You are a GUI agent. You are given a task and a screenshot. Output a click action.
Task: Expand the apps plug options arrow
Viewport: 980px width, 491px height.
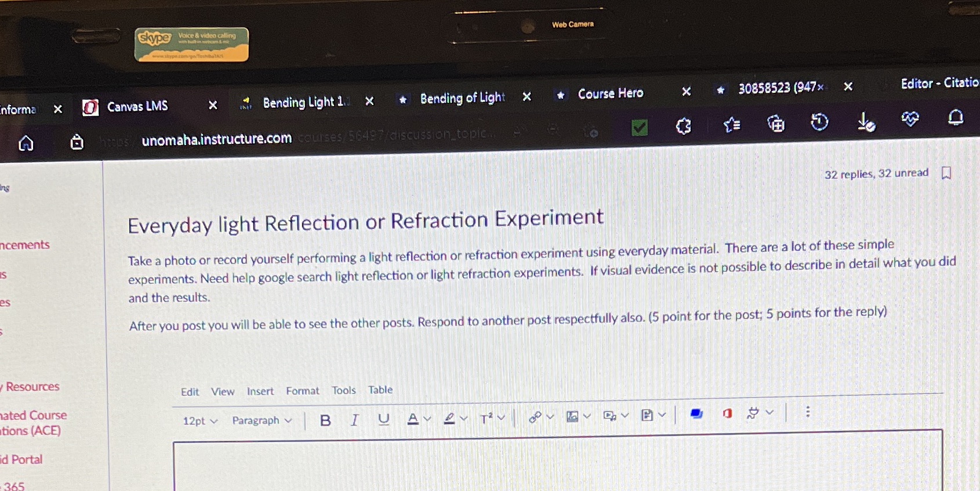click(x=770, y=412)
